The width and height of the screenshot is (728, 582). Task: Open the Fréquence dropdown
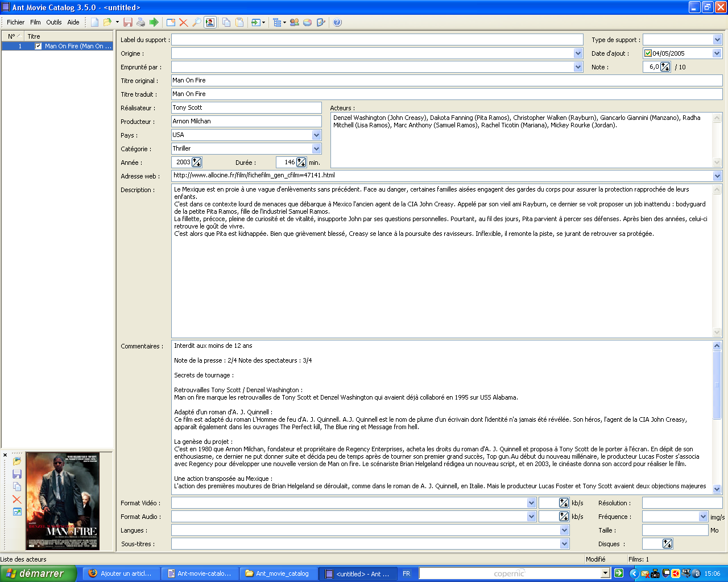703,516
